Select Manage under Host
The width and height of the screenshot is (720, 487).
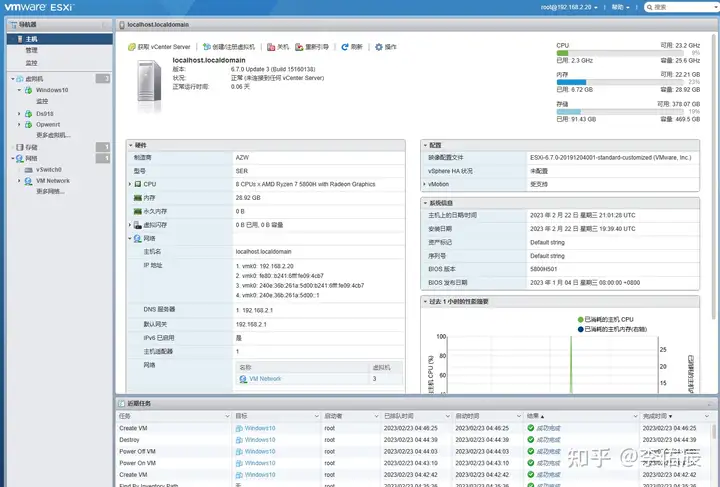tap(31, 50)
